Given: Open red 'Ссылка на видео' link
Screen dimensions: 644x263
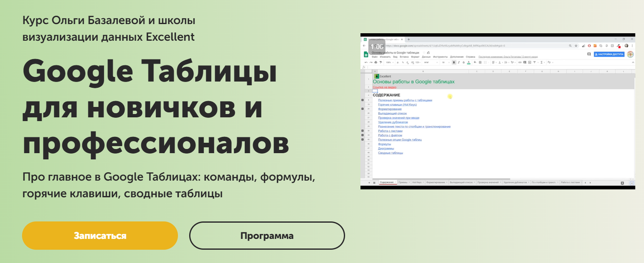Looking at the screenshot, I should [x=384, y=87].
